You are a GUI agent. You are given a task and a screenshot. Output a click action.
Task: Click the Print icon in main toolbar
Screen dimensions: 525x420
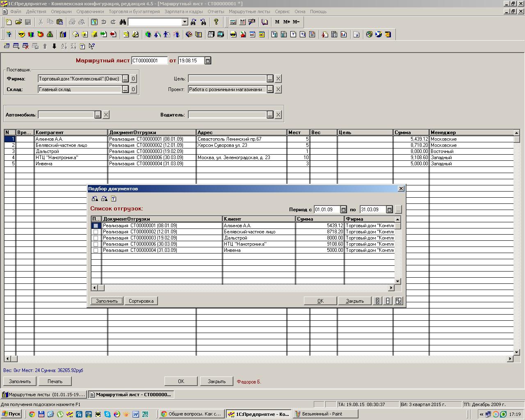coord(72,22)
